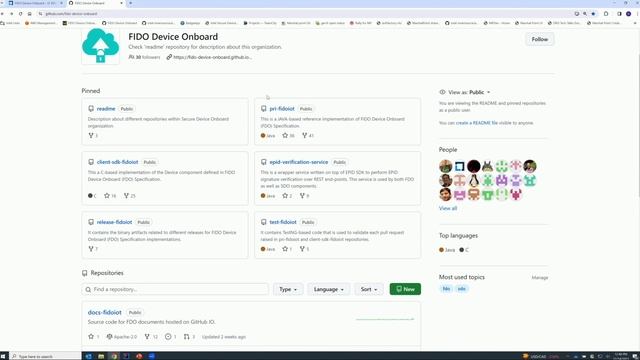Switch to the first browser tab
The width and height of the screenshot is (640, 360).
point(35,3)
